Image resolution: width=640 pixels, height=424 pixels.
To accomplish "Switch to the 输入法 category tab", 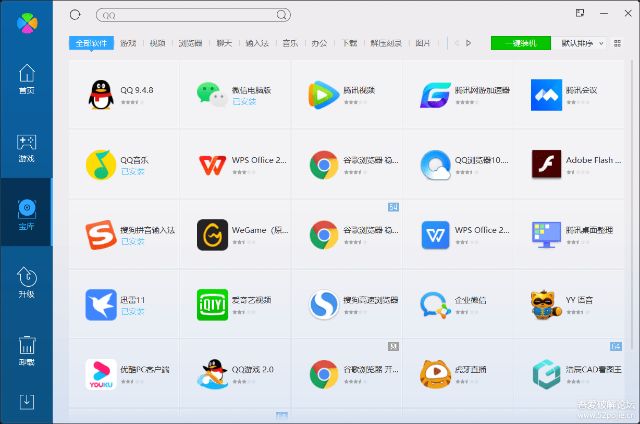I will 257,43.
